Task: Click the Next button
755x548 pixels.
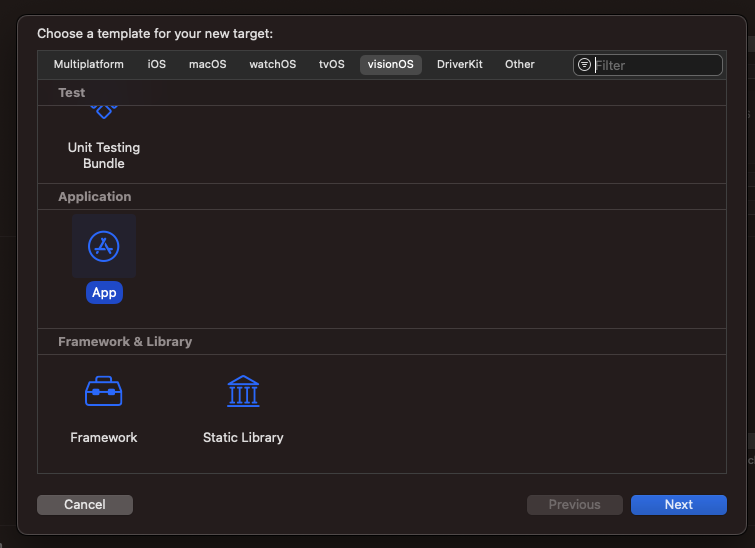Action: 678,505
